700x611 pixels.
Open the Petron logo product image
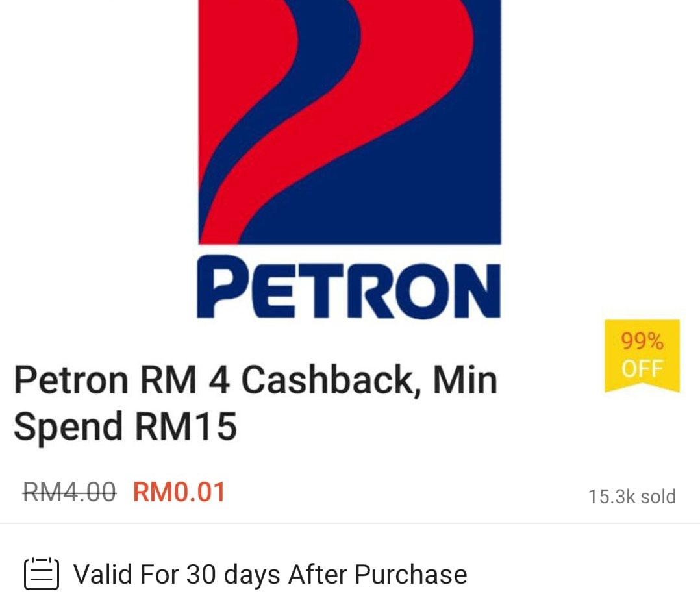[x=349, y=159]
